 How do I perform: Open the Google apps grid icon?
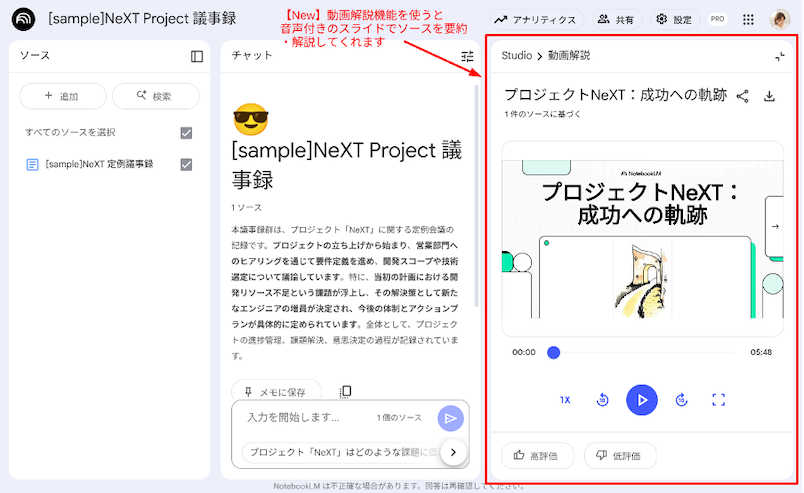pos(748,19)
